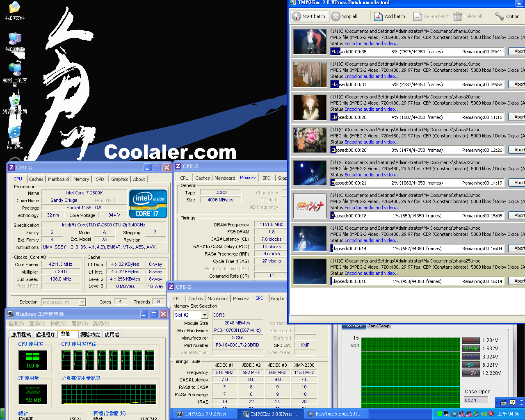
Task: Click the shana18.mpg preview thumbnail
Action: tap(310, 41)
